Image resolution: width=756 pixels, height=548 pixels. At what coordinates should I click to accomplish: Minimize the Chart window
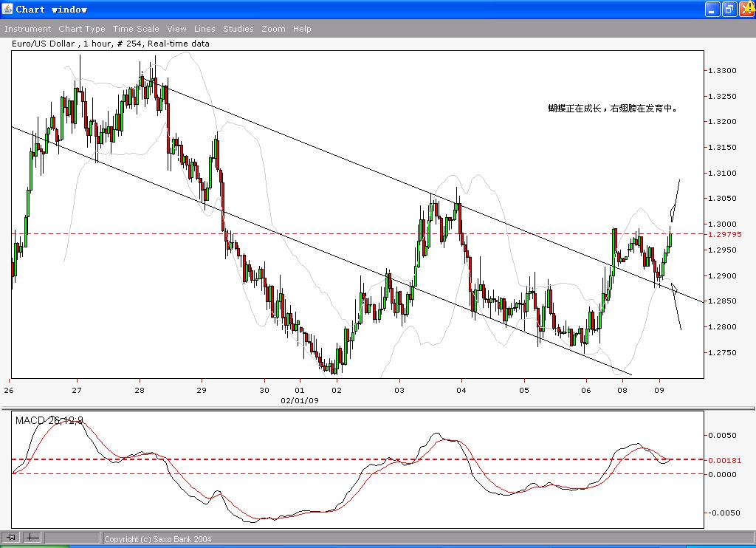coord(712,9)
